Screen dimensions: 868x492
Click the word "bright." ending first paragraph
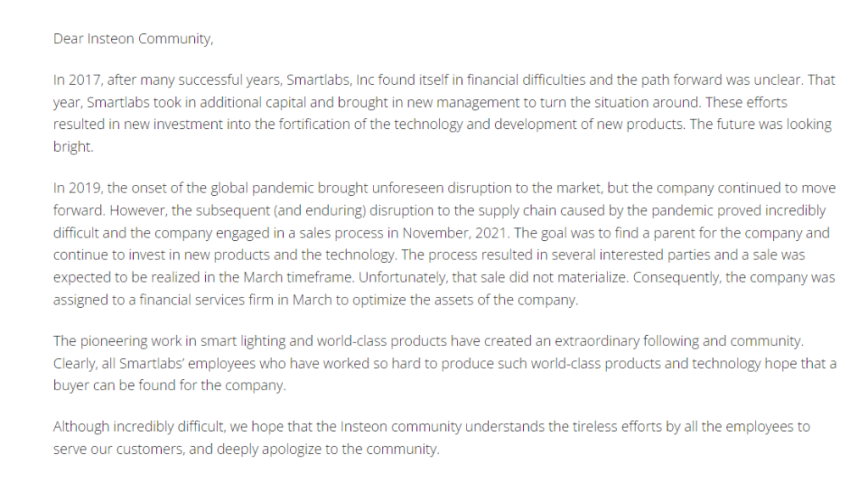pos(72,147)
